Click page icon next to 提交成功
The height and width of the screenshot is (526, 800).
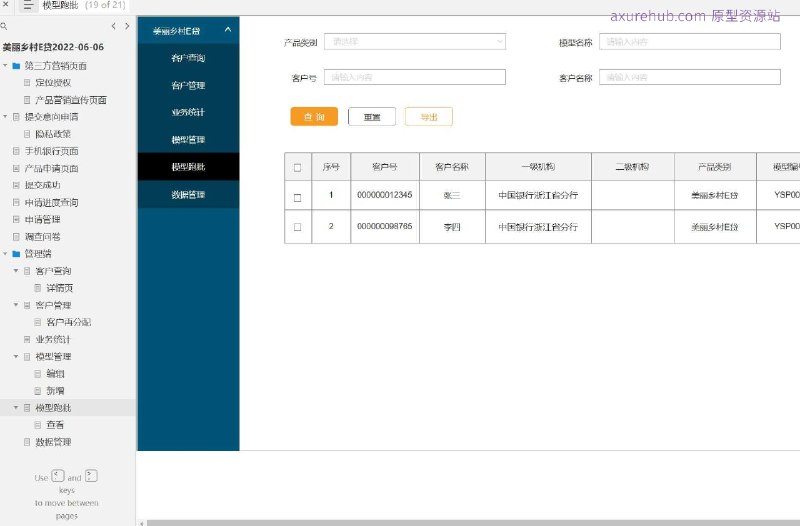pos(16,185)
